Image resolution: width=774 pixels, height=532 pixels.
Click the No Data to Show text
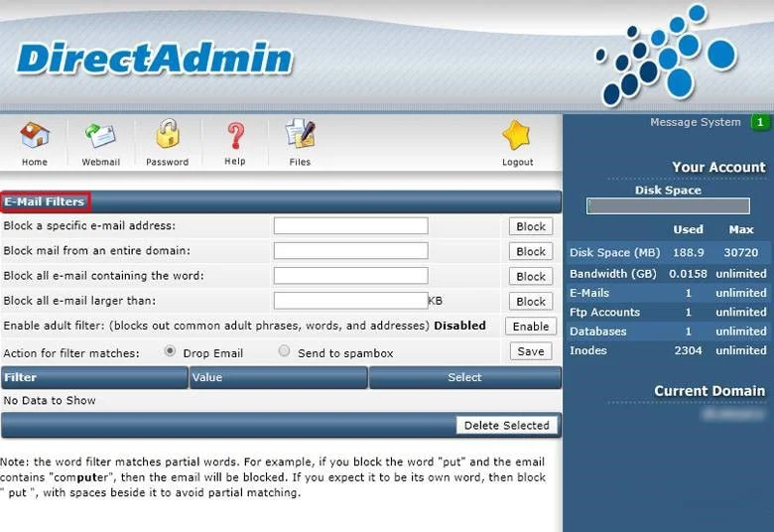50,401
